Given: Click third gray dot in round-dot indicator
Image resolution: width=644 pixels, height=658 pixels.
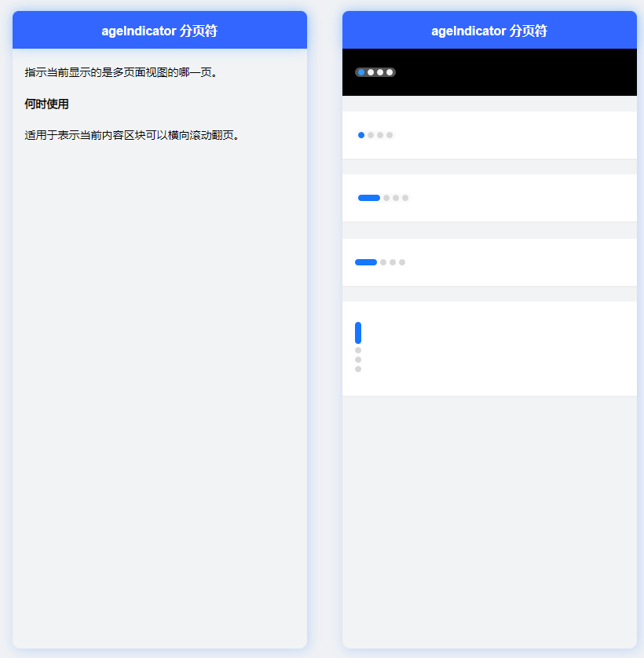Looking at the screenshot, I should tap(380, 135).
